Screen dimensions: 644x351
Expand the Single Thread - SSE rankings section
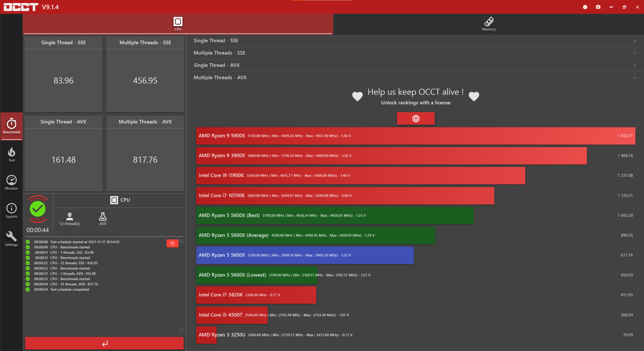[x=415, y=41]
